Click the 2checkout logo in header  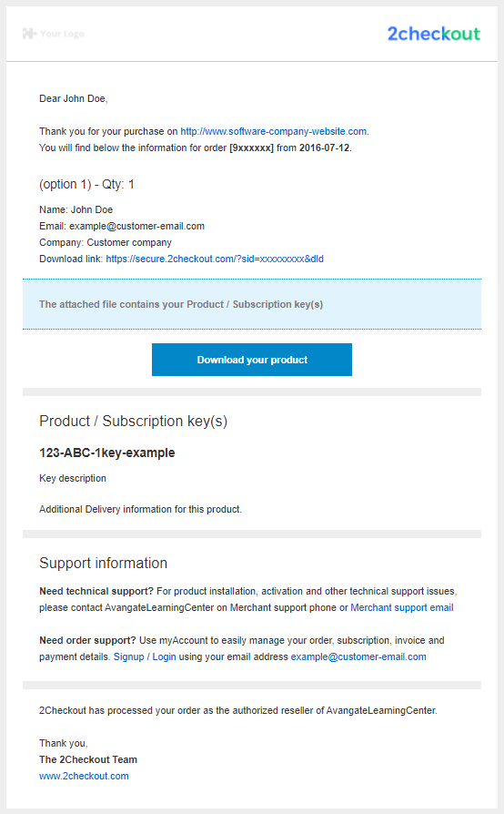434,34
